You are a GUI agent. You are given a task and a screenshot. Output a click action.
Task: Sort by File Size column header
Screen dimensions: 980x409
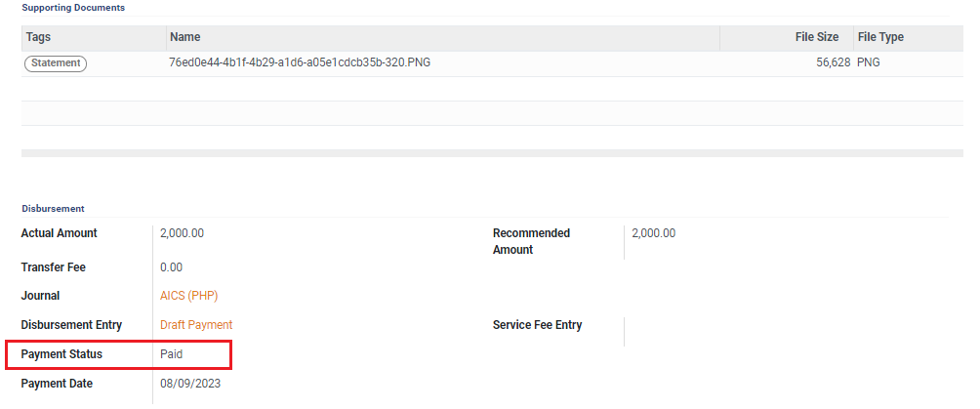pyautogui.click(x=816, y=37)
